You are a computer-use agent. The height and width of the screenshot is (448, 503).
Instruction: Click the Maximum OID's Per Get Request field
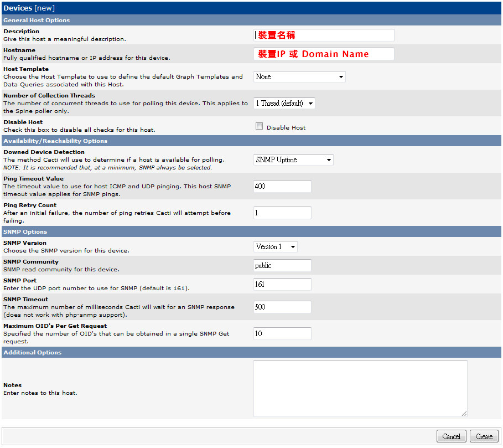(x=282, y=333)
